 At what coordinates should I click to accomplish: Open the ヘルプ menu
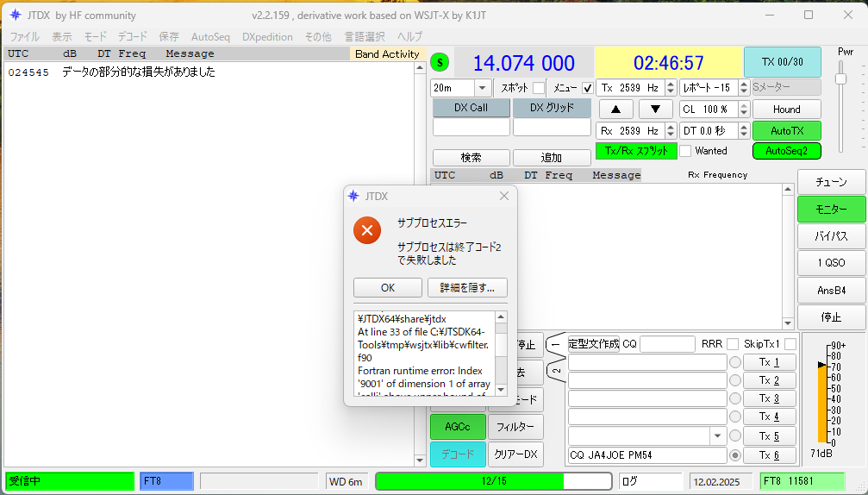pyautogui.click(x=409, y=37)
